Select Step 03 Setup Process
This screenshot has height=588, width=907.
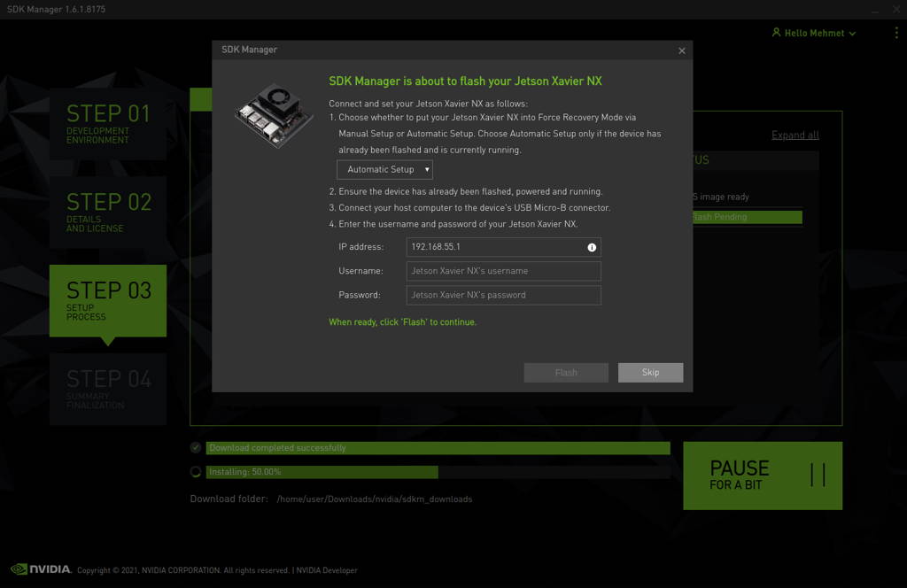point(108,301)
